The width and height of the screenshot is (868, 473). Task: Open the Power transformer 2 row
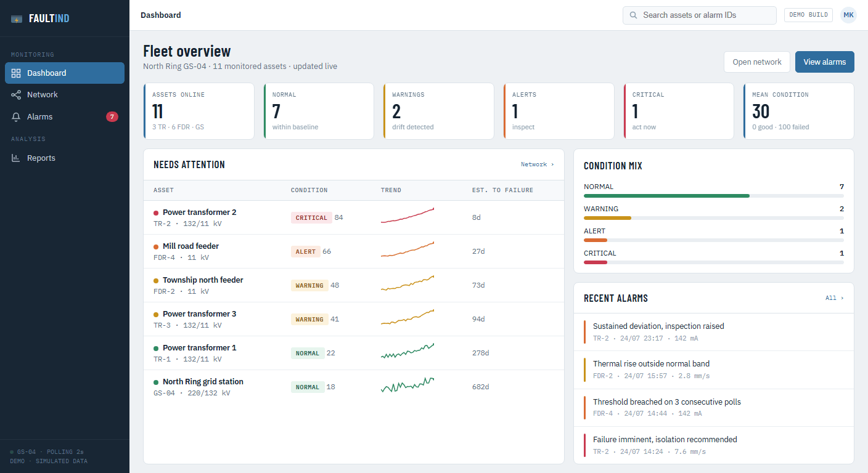pyautogui.click(x=354, y=217)
